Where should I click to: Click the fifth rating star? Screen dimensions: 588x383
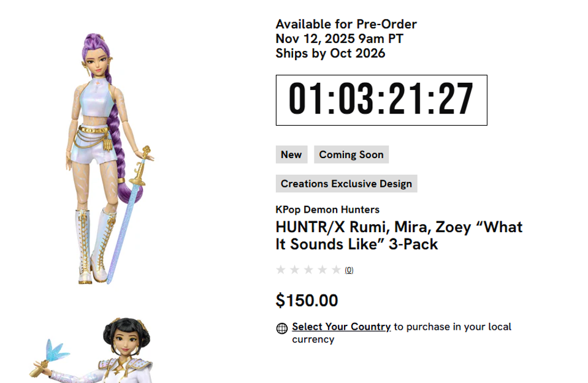click(337, 268)
